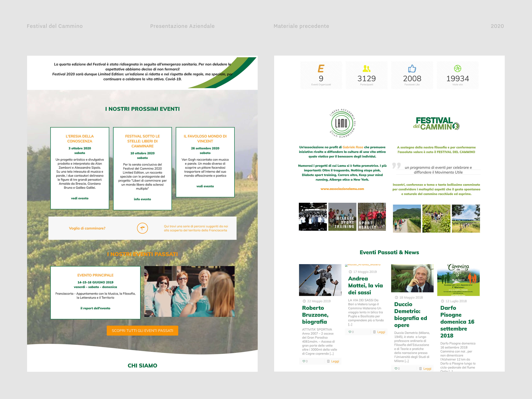This screenshot has height=399, width=532.
Task: Click the black-and-white crowd photo under LAMU
Action: (x=313, y=217)
